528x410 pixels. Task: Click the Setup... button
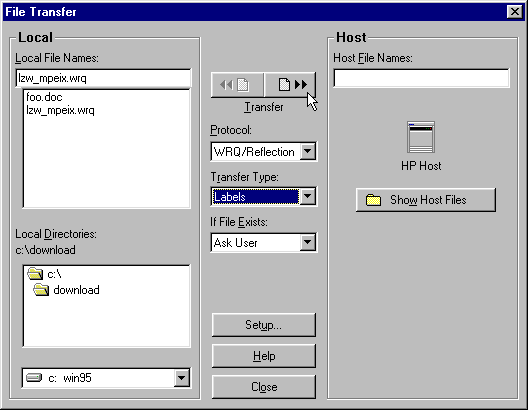point(264,325)
